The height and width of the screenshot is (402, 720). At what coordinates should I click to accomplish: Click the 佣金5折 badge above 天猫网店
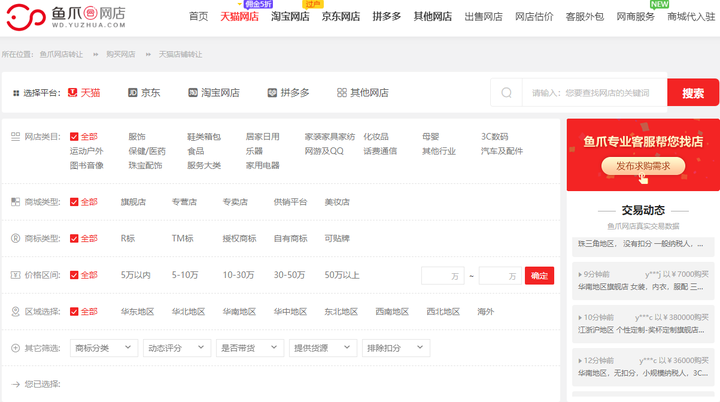258,4
